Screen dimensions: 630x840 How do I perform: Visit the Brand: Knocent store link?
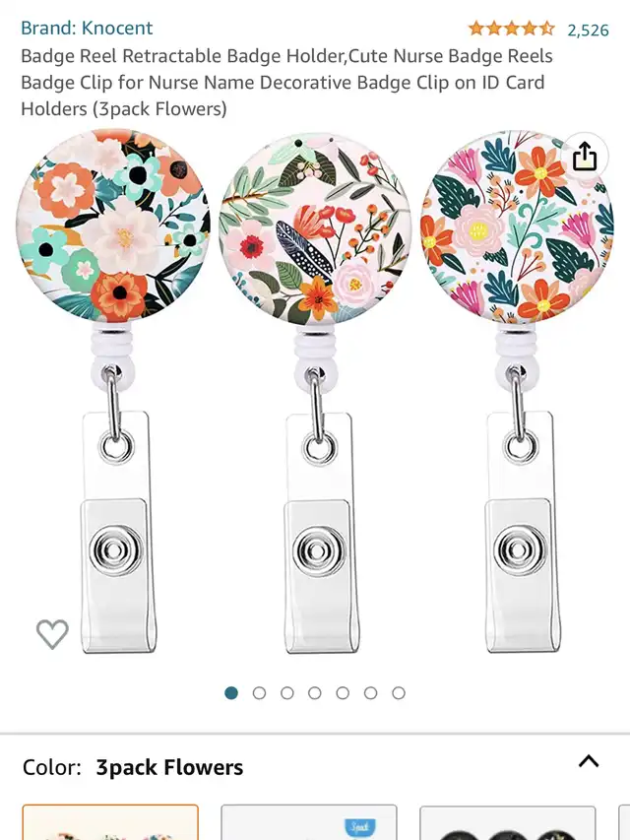(87, 28)
